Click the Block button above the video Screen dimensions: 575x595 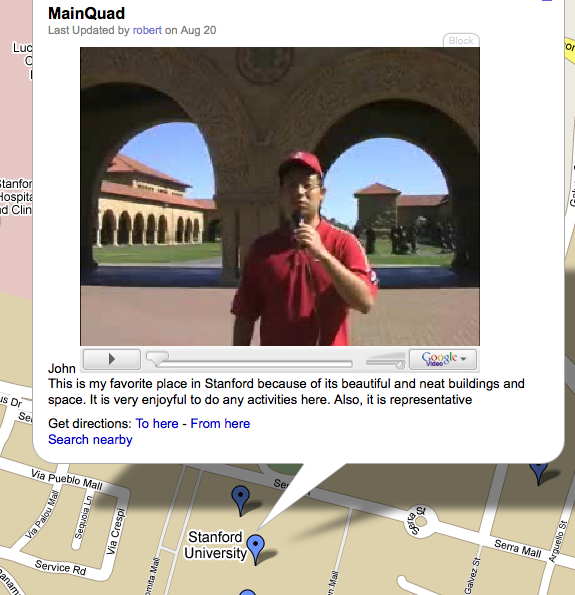(x=461, y=41)
